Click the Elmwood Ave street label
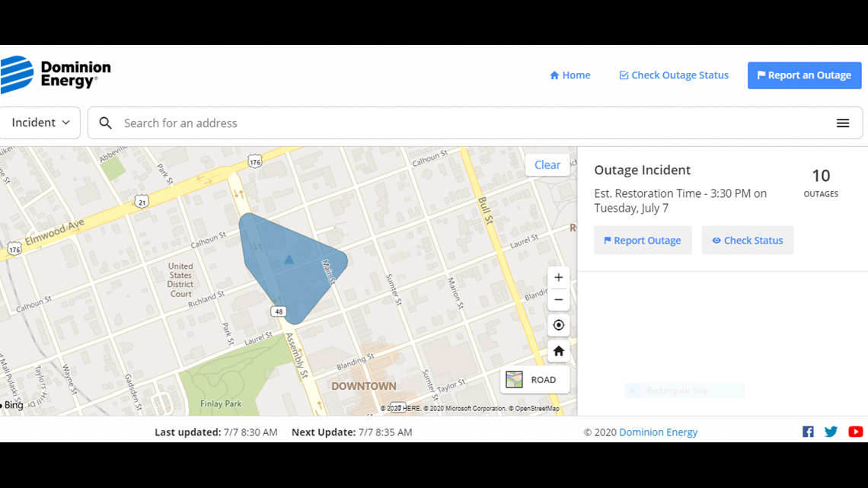Viewport: 868px width, 488px height. [54, 233]
